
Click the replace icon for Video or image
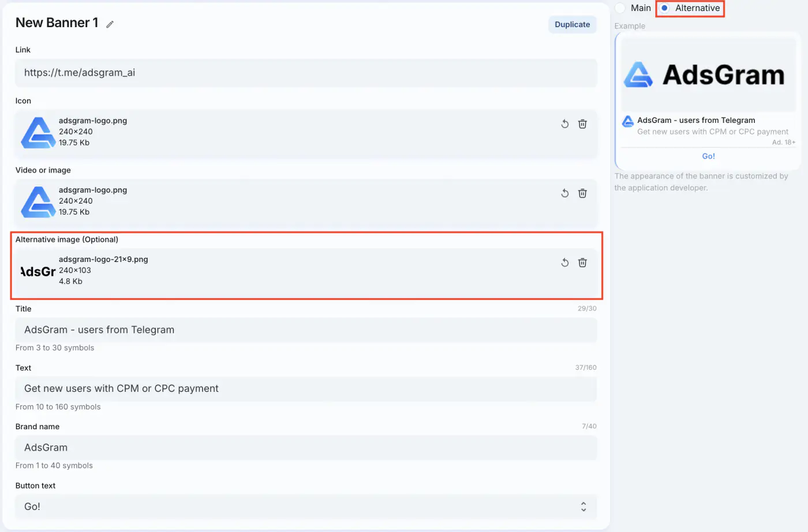point(565,193)
